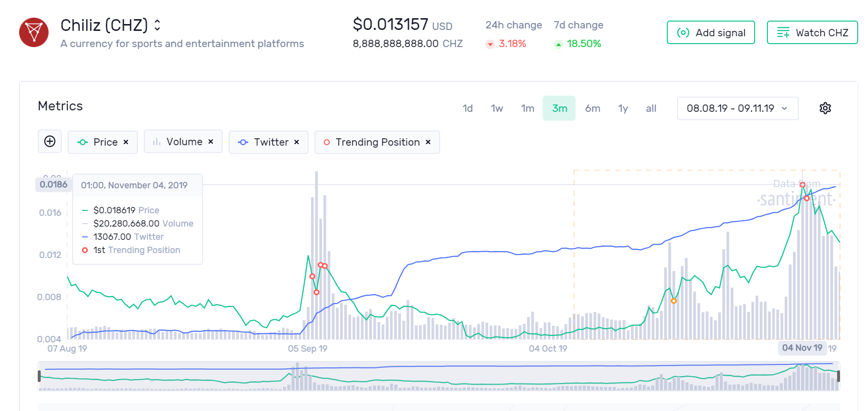
Task: Click the green 7d change up arrow
Action: point(558,45)
